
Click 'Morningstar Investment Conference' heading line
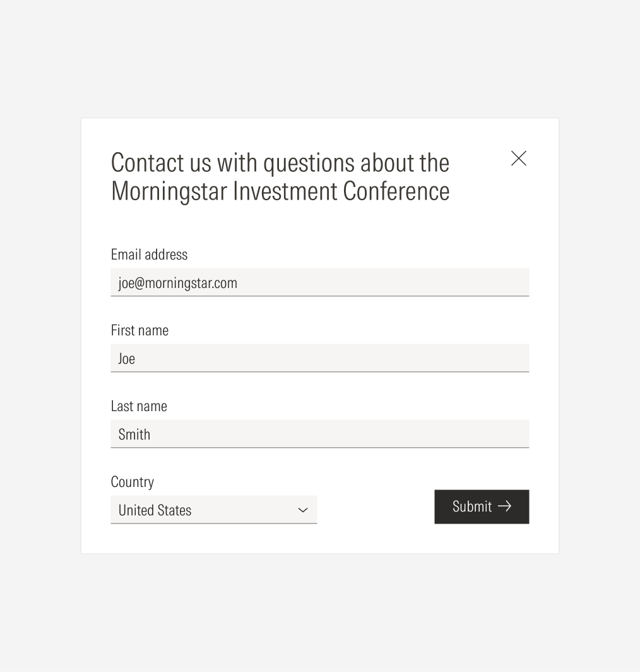coord(280,191)
